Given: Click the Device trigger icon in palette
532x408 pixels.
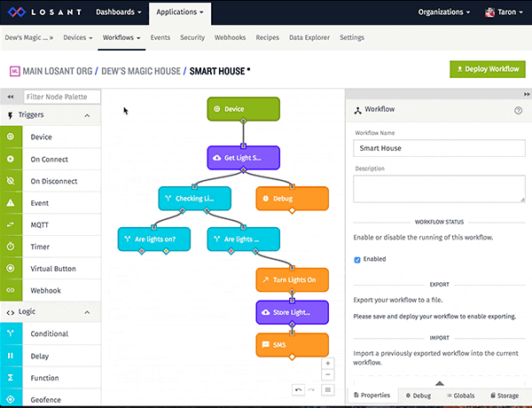Looking at the screenshot, I should click(x=11, y=137).
